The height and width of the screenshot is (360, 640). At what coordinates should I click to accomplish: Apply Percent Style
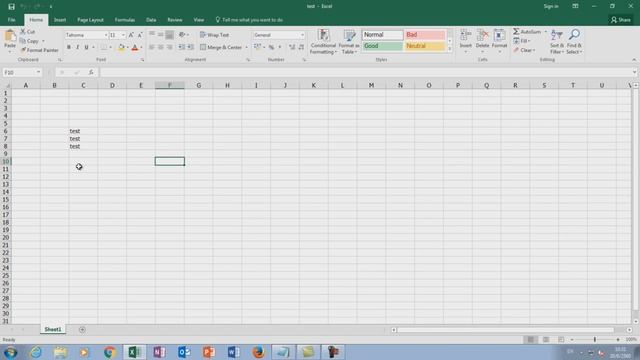click(271, 48)
